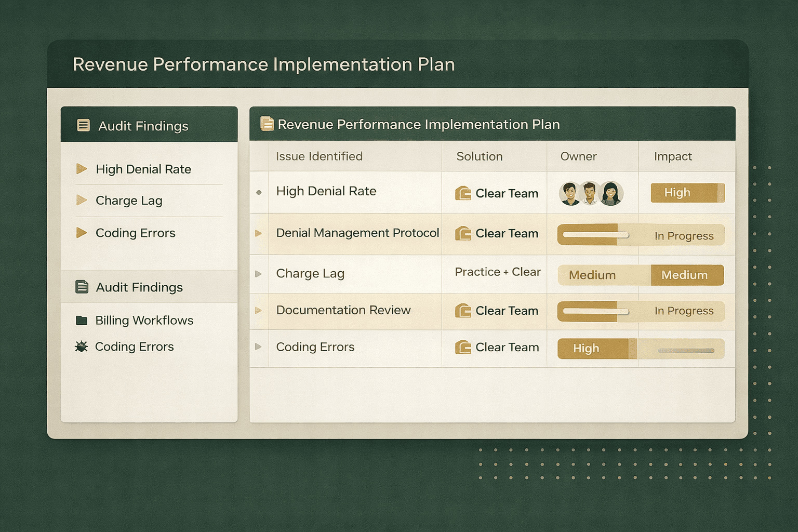The height and width of the screenshot is (532, 798).
Task: Expand High Denial Rate in the sidebar
Action: point(82,169)
